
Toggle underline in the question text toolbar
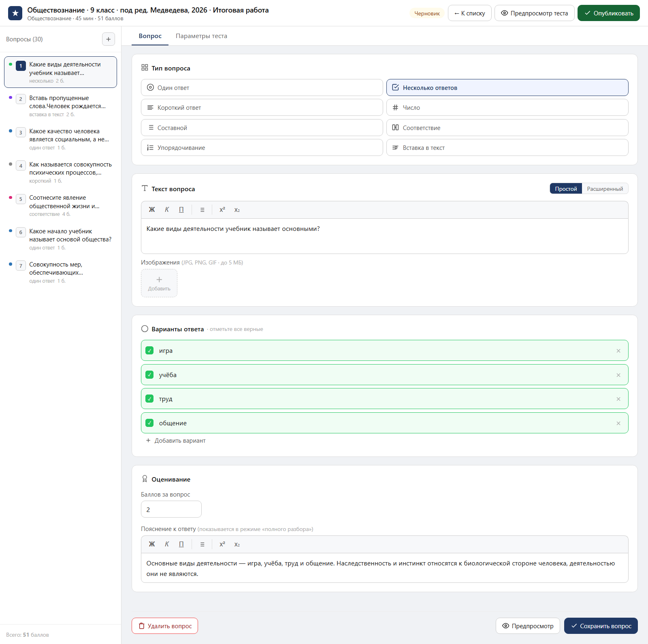181,210
